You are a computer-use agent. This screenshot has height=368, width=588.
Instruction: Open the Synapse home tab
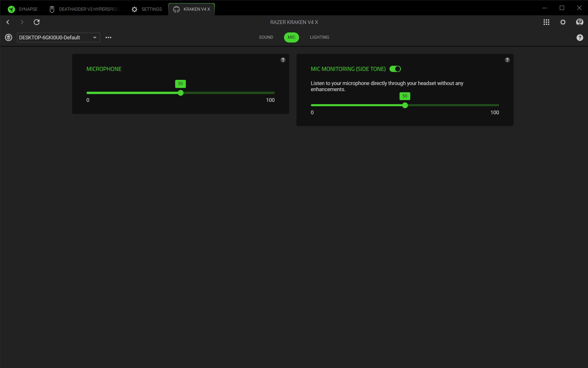pos(23,9)
